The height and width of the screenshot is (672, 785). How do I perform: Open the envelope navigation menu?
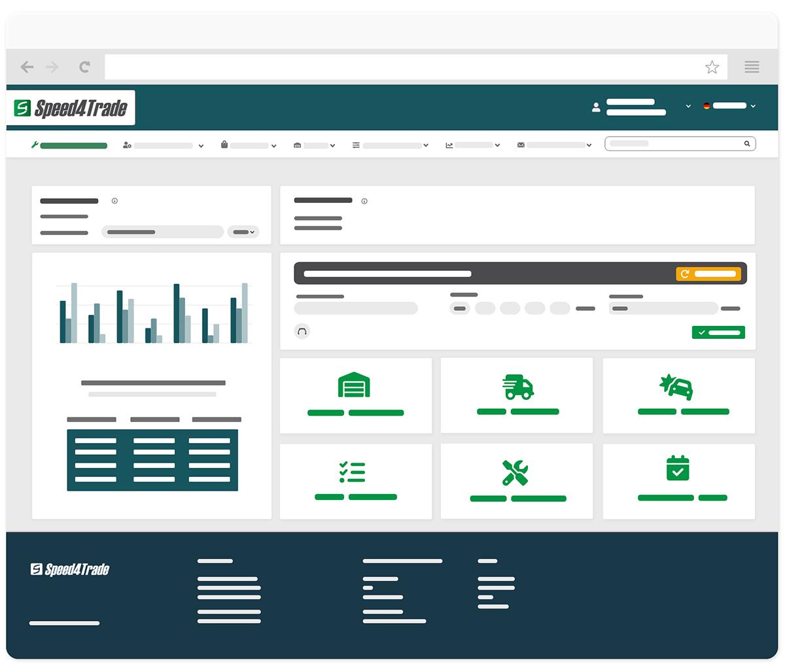[x=554, y=145]
